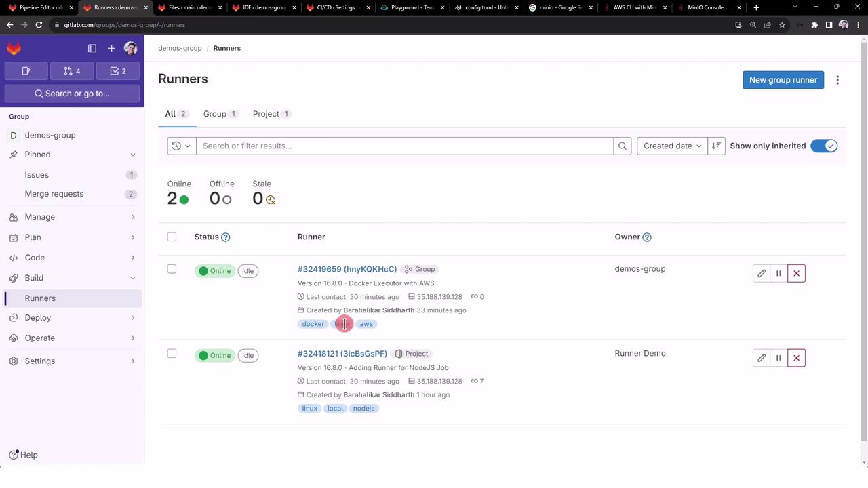Click Runners sidebar item
Screen dimensions: 868x488
coord(72,298)
